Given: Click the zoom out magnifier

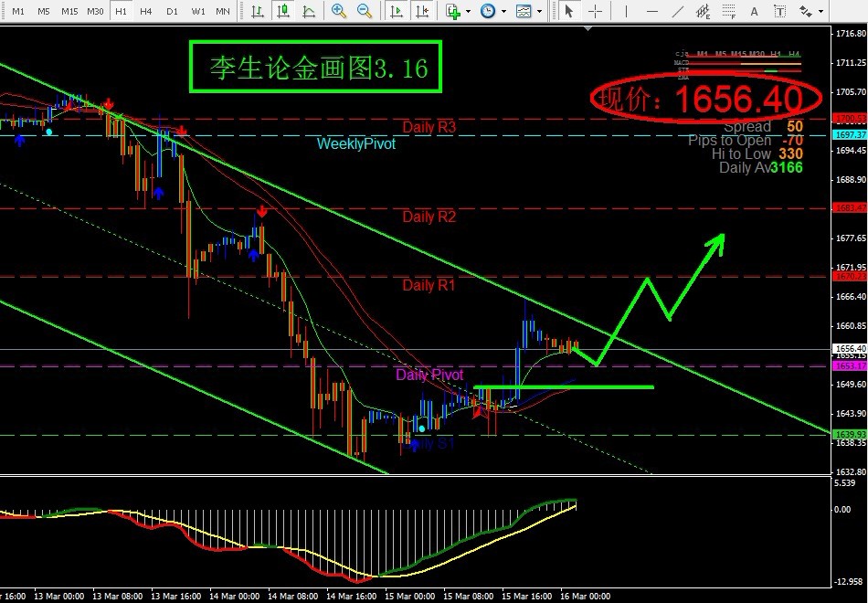Looking at the screenshot, I should click(364, 12).
